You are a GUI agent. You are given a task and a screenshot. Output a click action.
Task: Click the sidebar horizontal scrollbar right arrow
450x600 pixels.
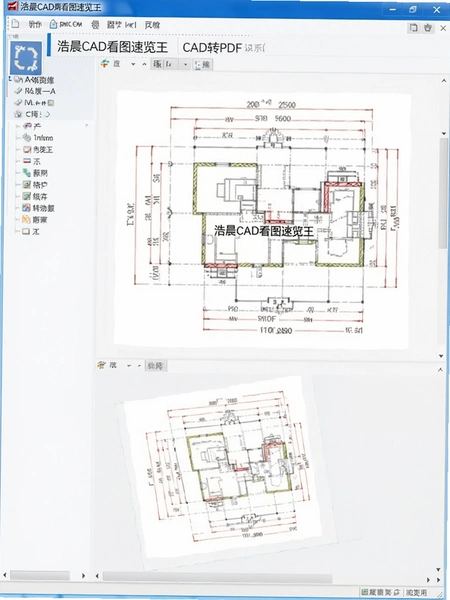point(83,575)
